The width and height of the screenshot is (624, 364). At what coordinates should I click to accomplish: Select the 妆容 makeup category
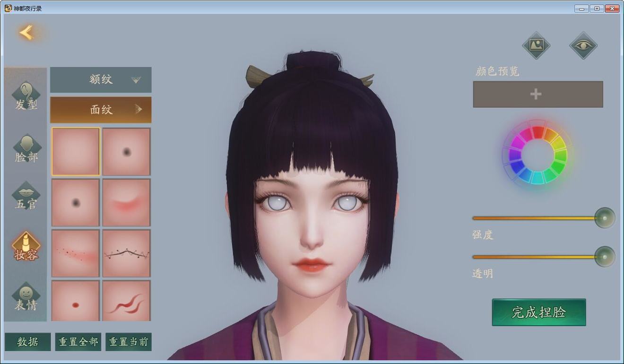[26, 247]
